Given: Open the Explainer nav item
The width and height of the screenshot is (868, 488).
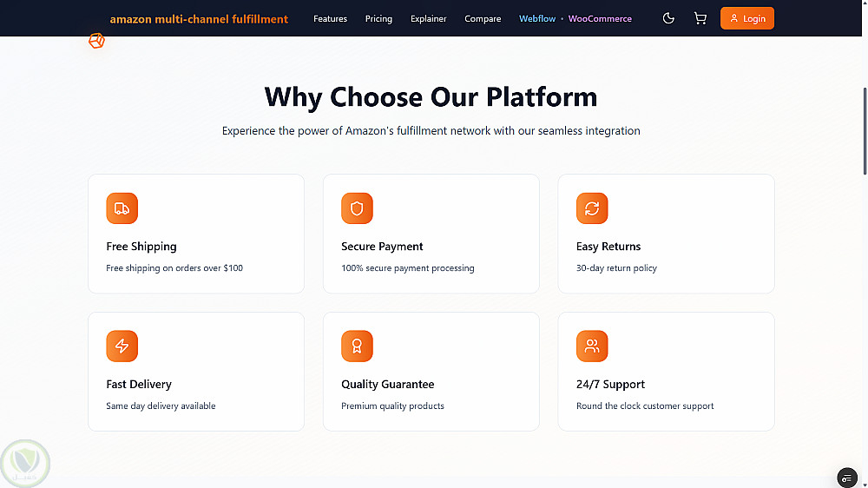Looking at the screenshot, I should tap(429, 18).
